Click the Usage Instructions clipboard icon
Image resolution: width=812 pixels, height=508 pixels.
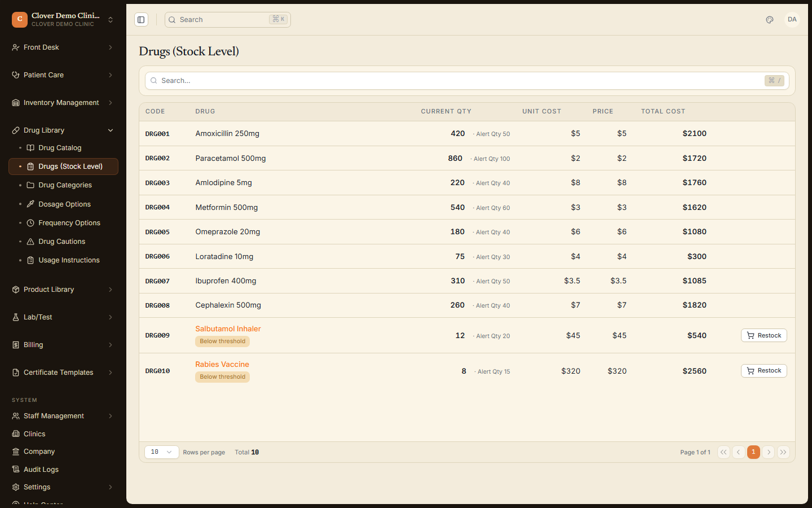pos(30,260)
